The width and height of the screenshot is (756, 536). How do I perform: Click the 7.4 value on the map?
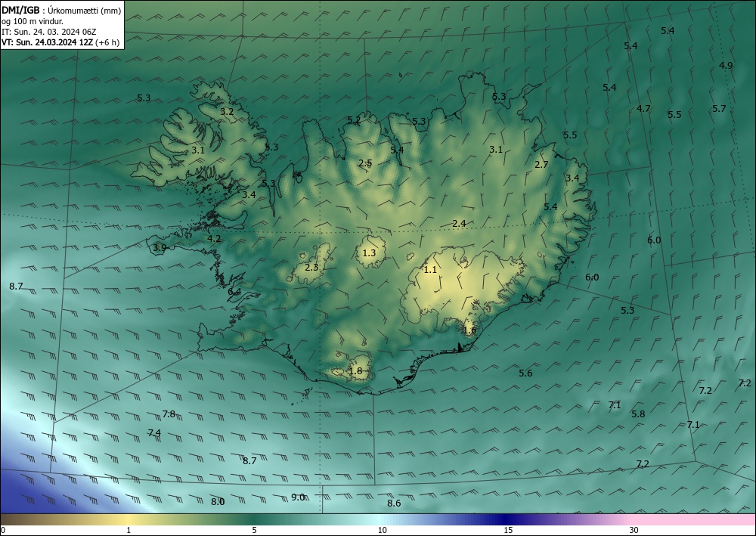[x=154, y=433]
